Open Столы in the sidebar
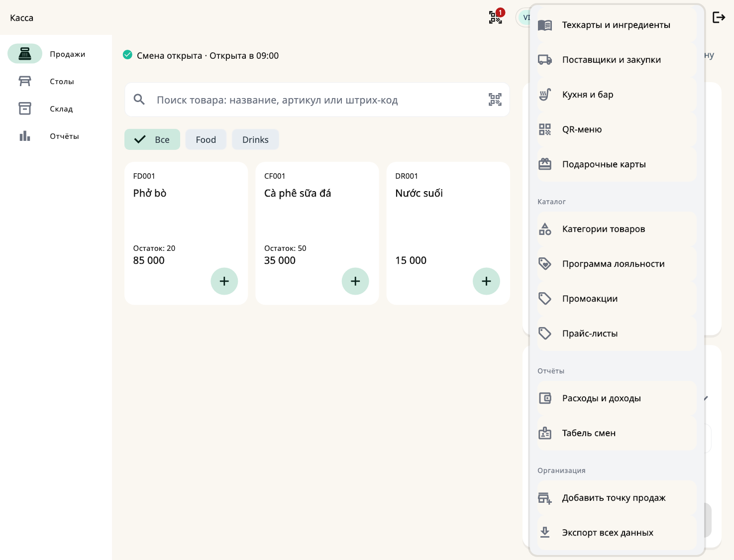734x560 pixels. pos(56,81)
